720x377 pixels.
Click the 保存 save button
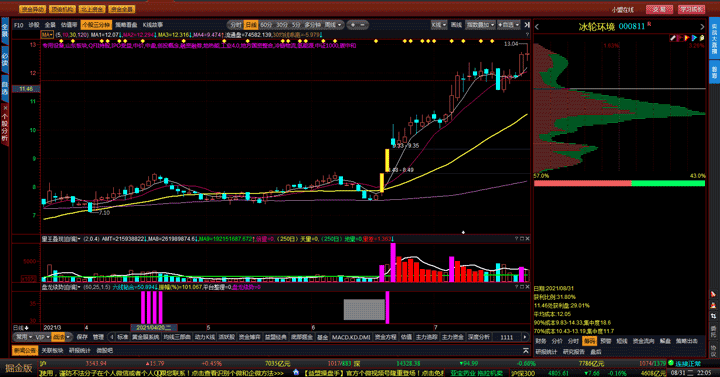click(82, 337)
